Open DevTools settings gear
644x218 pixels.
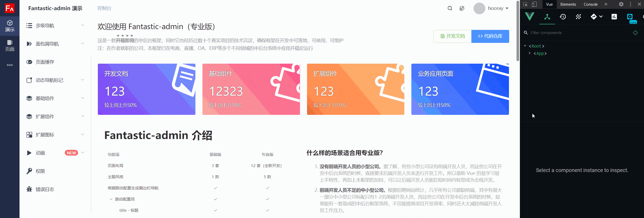621,4
